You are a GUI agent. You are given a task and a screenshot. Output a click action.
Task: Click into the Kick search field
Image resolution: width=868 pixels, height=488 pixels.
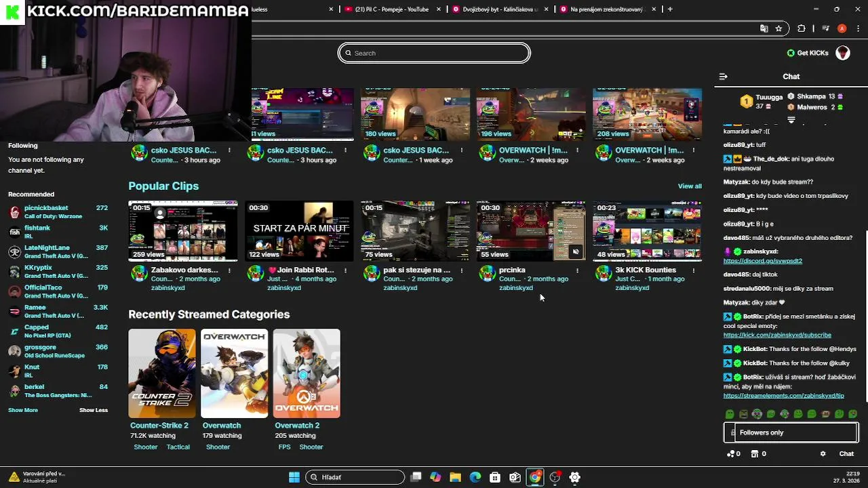pos(434,53)
